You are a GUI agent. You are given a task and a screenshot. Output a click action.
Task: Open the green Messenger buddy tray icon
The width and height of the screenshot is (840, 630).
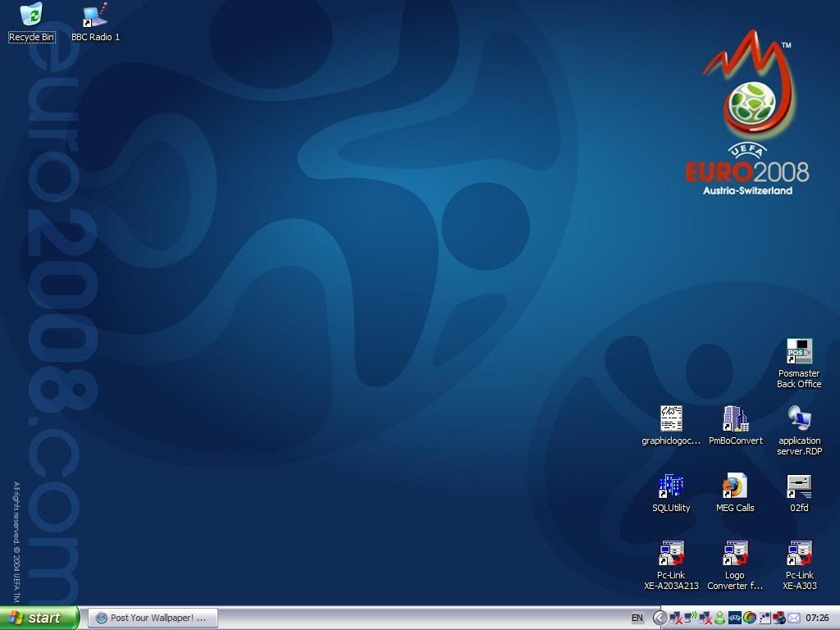[x=720, y=618]
